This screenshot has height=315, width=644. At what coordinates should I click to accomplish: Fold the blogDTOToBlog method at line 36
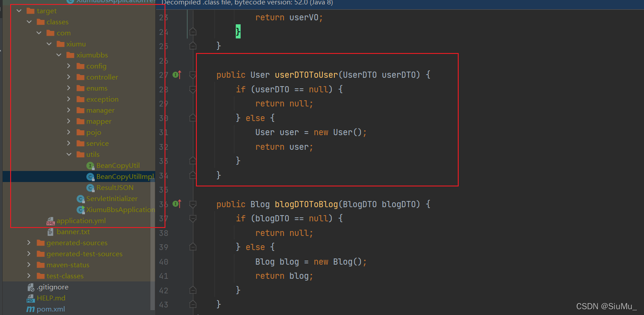point(193,204)
